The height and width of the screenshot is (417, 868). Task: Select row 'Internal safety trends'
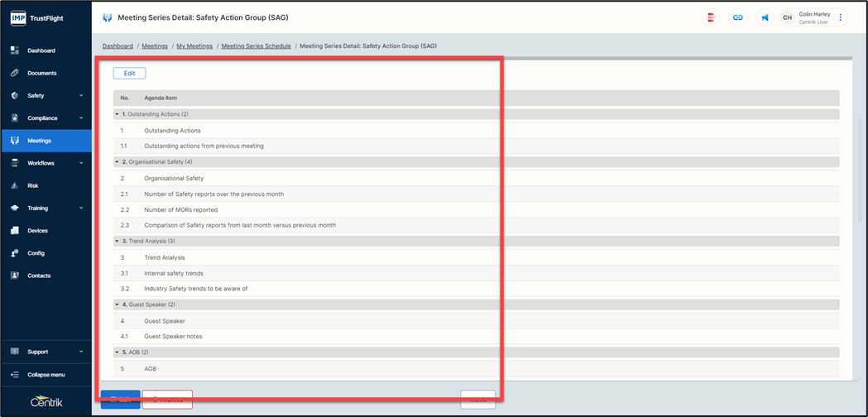[476, 273]
